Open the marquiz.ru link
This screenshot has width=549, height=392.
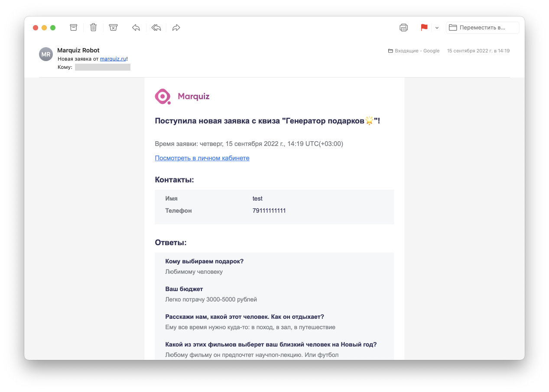coord(113,58)
